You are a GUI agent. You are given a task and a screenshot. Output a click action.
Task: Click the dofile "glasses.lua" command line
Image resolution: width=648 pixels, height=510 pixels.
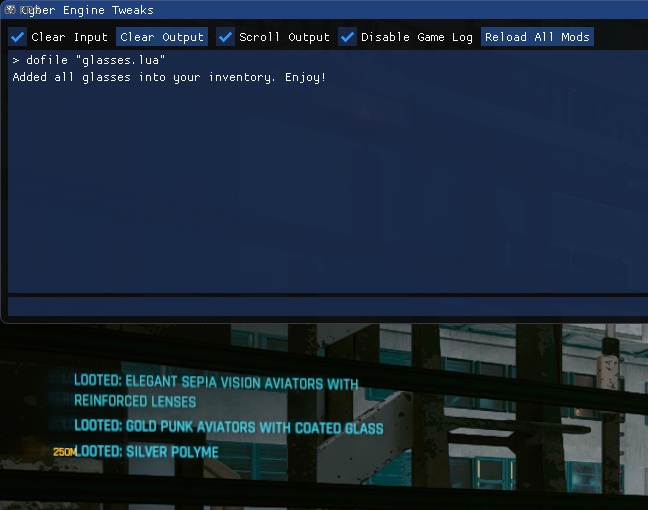pos(89,61)
